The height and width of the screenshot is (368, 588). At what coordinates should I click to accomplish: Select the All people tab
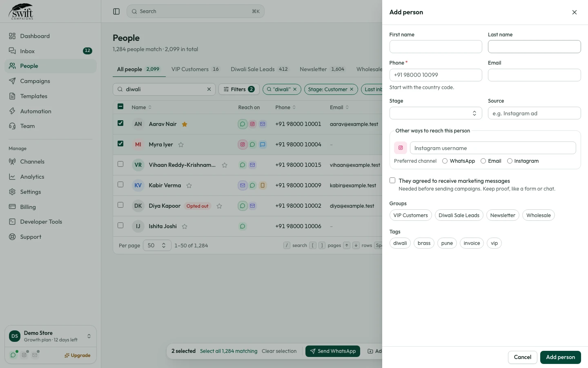coord(138,69)
